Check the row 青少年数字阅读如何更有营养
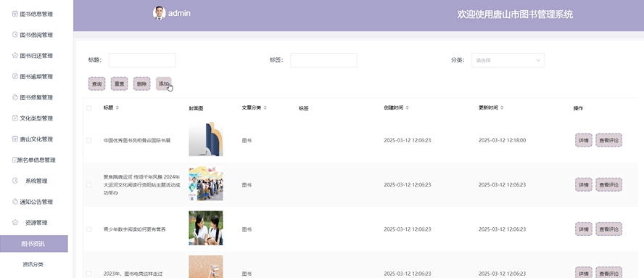This screenshot has height=278, width=644. (x=89, y=229)
